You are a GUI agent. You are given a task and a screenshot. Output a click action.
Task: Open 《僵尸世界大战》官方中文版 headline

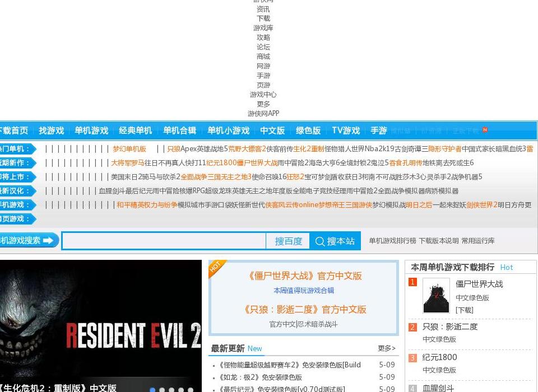[304, 276]
